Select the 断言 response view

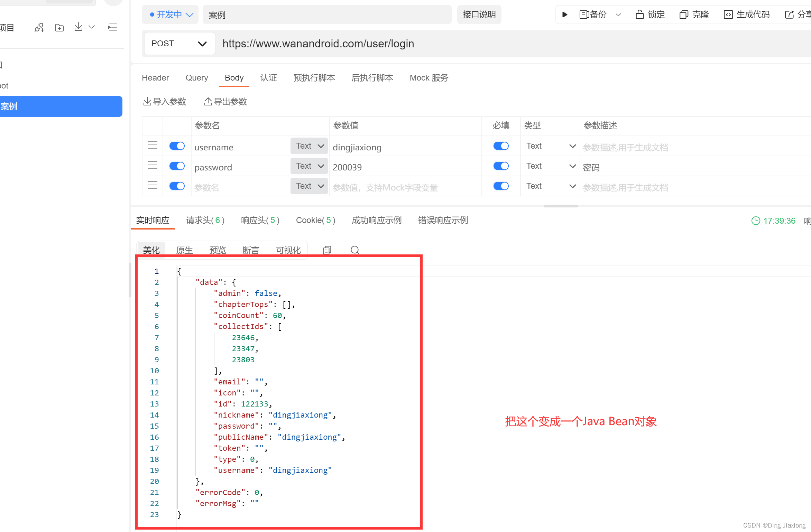click(x=251, y=250)
